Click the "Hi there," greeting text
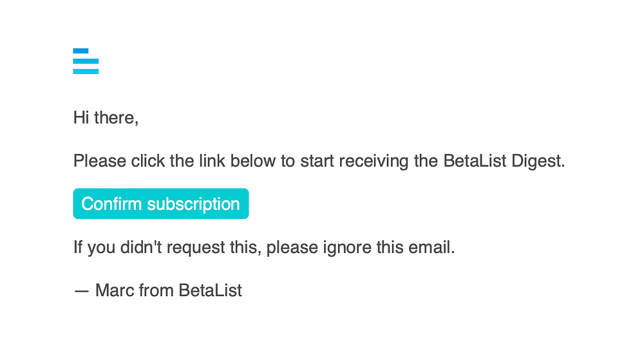The width and height of the screenshot is (644, 358). (x=106, y=118)
